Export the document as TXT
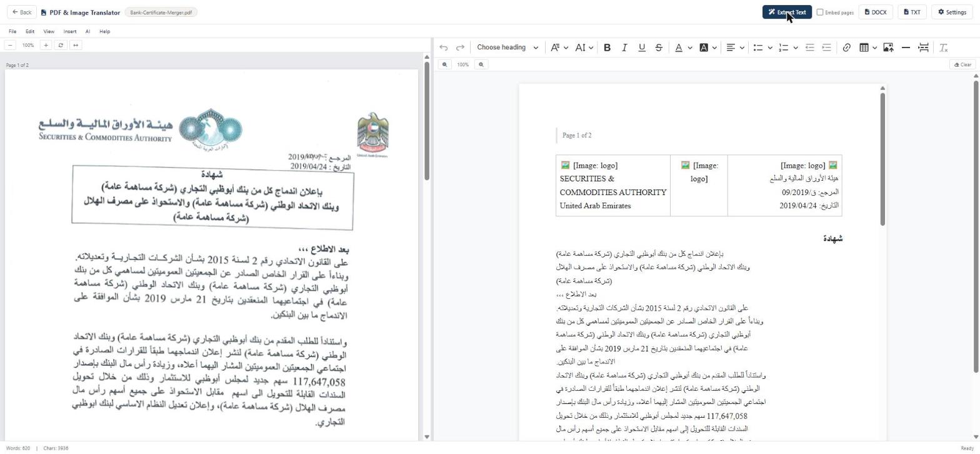Viewport: 980px width, 454px height. (912, 12)
